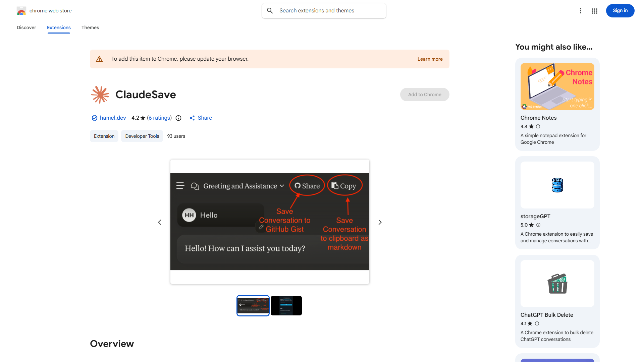Switch to the Themes tab
This screenshot has height=362, width=644.
click(90, 27)
